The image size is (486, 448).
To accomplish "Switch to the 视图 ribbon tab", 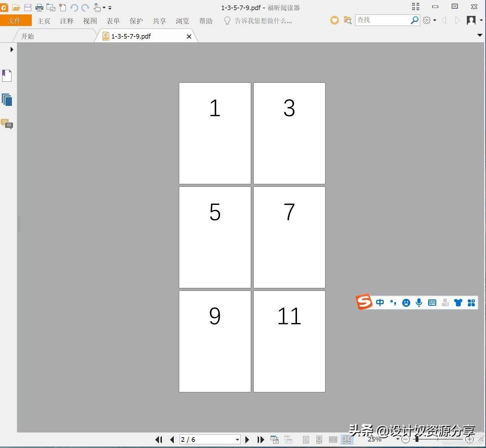I will click(x=90, y=21).
